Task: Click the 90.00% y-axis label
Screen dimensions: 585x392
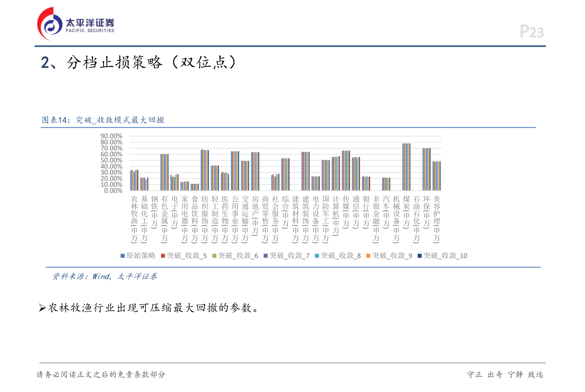Action: pyautogui.click(x=111, y=136)
